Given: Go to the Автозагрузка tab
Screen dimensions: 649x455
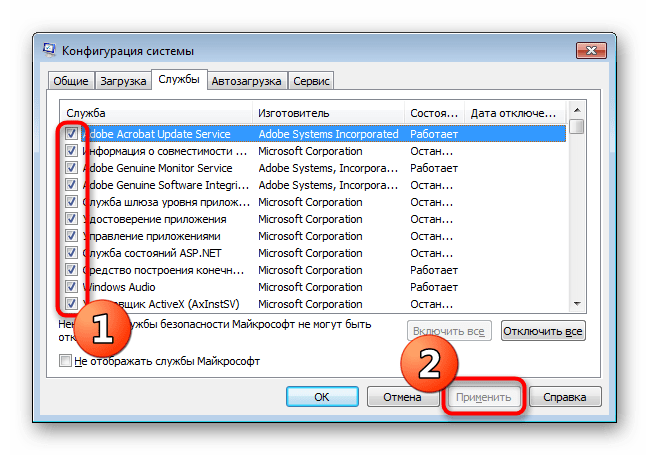Looking at the screenshot, I should [246, 81].
